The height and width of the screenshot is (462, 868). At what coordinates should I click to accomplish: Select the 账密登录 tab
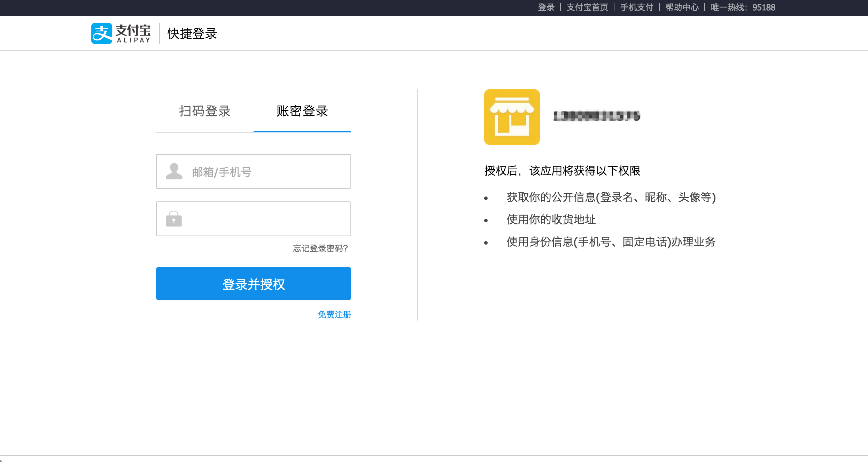(302, 111)
